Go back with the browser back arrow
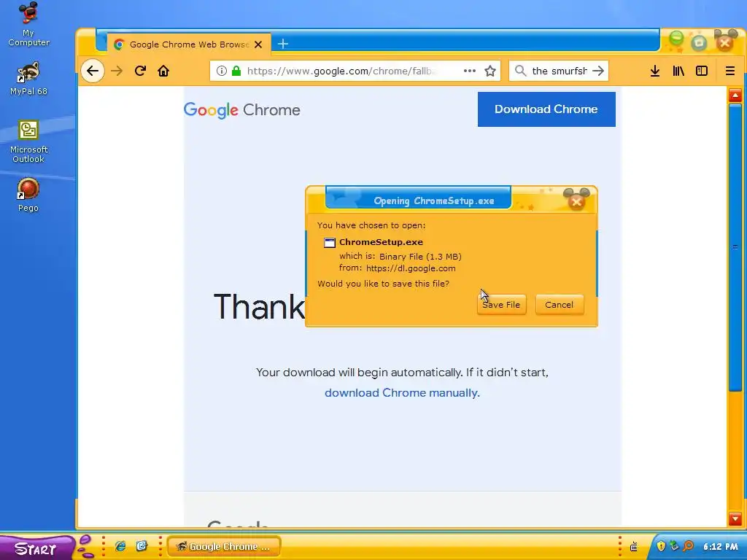747x560 pixels. coord(93,71)
